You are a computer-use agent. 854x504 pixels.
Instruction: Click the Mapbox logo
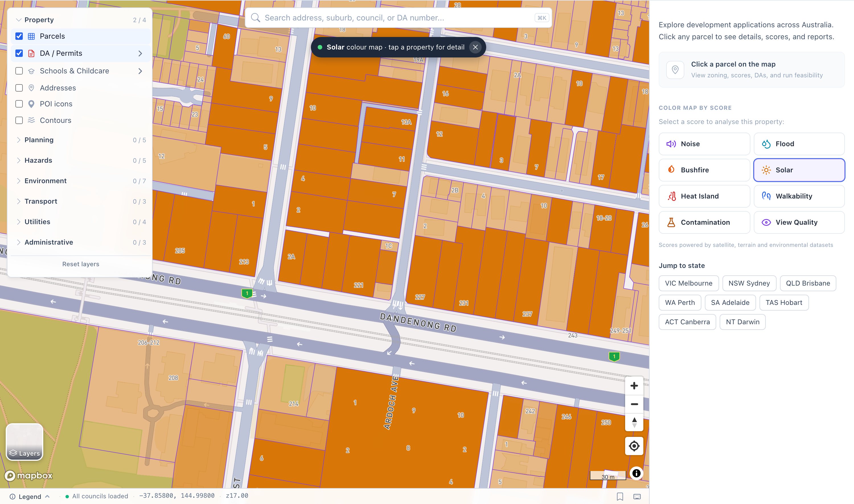point(29,476)
